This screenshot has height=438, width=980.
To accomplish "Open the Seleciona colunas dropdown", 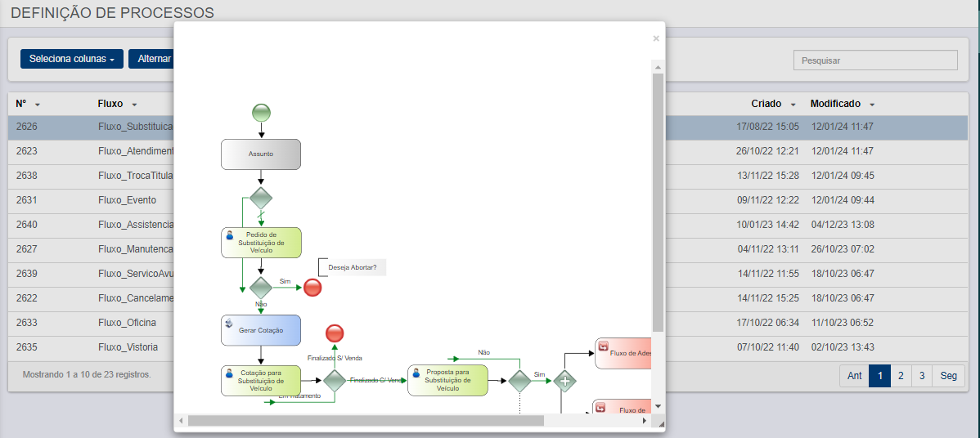I will [72, 59].
